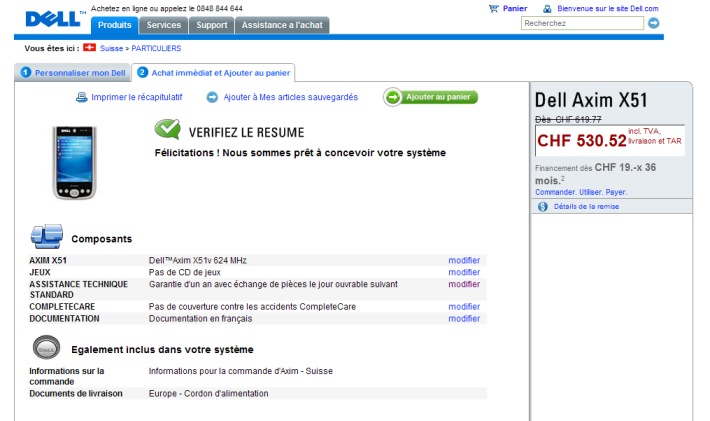The width and height of the screenshot is (710, 421).
Task: Click Garantie d'un an avec échange de pièces text
Action: pyautogui.click(x=273, y=284)
